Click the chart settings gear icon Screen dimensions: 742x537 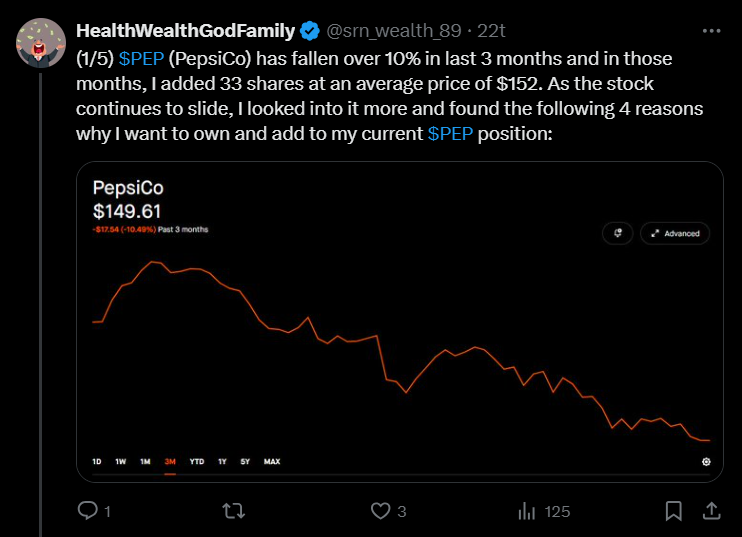tap(706, 461)
